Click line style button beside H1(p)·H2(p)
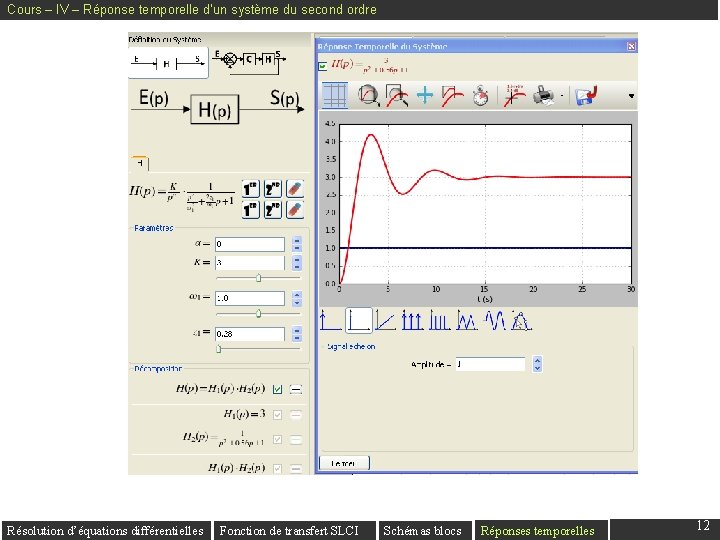The height and width of the screenshot is (540, 720). tap(296, 468)
